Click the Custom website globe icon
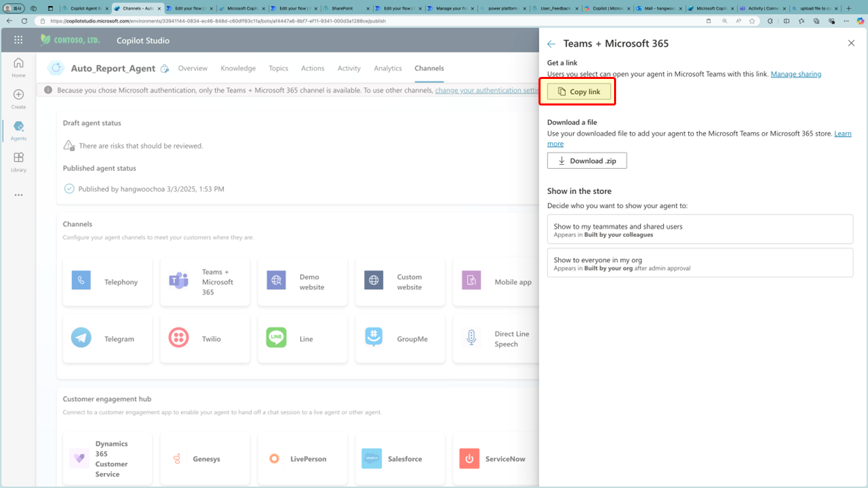The width and height of the screenshot is (868, 488). click(374, 280)
